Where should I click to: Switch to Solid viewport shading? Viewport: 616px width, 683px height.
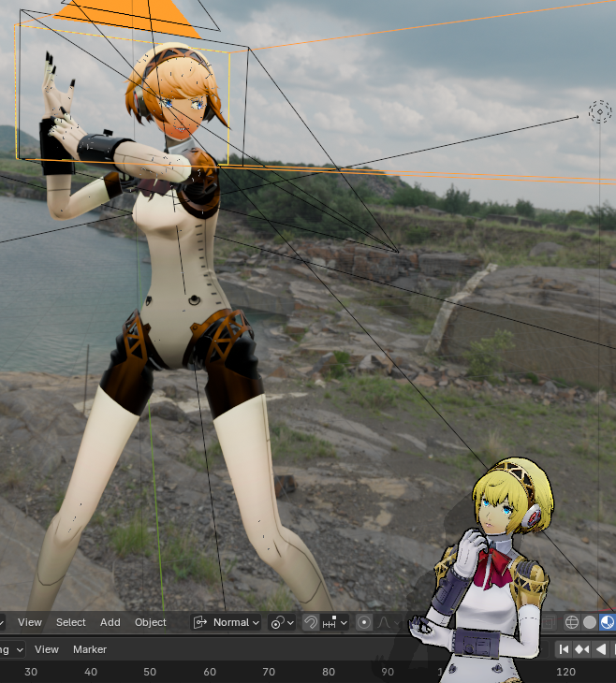[590, 622]
